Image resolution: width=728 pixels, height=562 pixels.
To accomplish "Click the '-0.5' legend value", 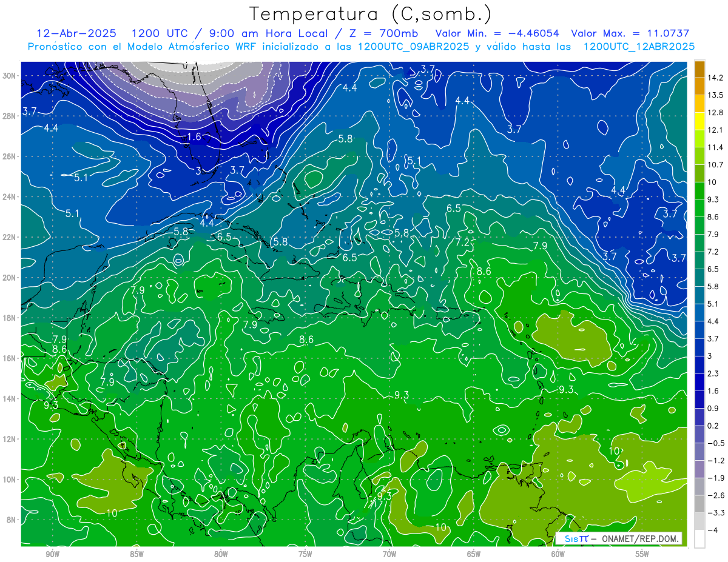I will click(716, 444).
